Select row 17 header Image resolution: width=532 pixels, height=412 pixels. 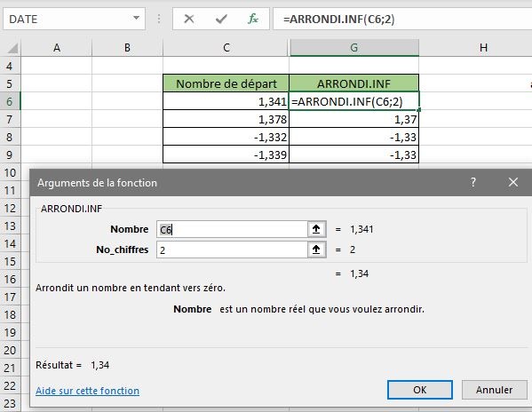10,297
